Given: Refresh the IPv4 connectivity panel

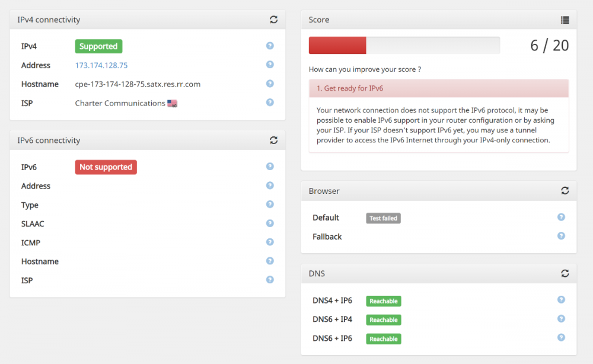Looking at the screenshot, I should point(273,20).
